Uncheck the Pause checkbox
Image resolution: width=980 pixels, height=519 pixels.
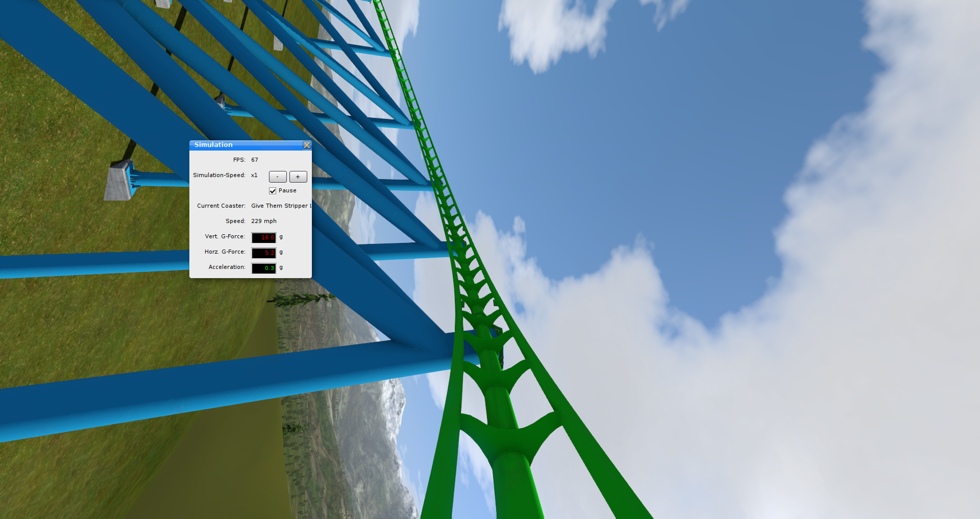273,191
